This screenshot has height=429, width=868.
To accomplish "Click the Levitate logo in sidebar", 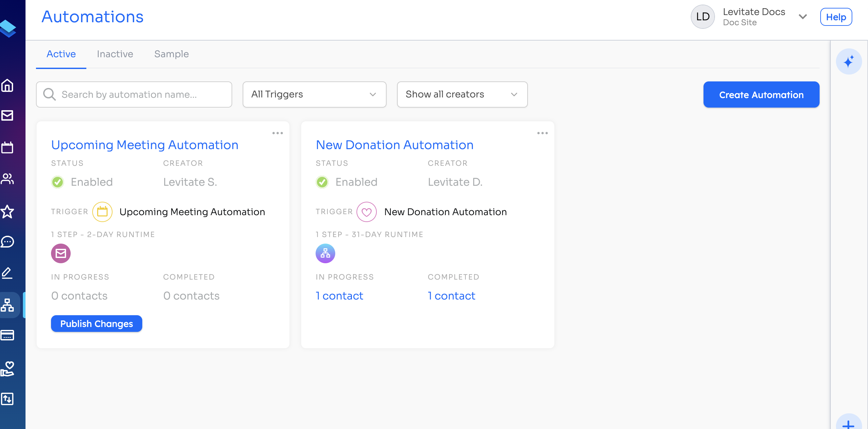I will coord(8,29).
